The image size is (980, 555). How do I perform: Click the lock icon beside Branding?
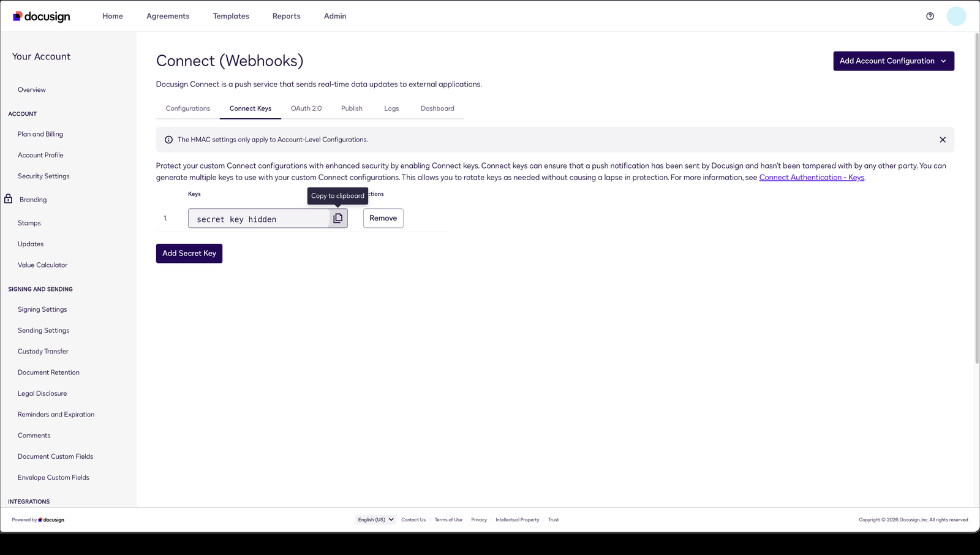[x=9, y=199]
